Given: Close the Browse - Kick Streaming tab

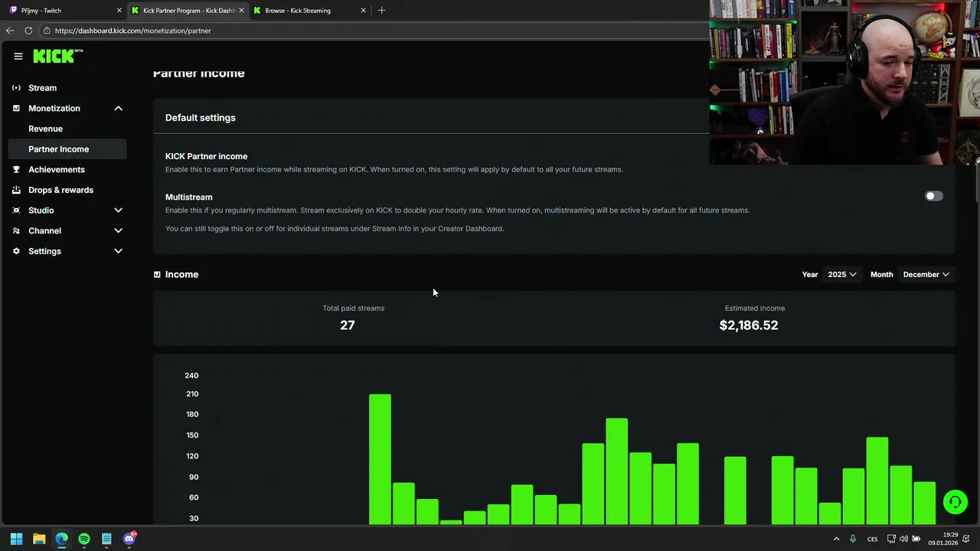Looking at the screenshot, I should [364, 11].
